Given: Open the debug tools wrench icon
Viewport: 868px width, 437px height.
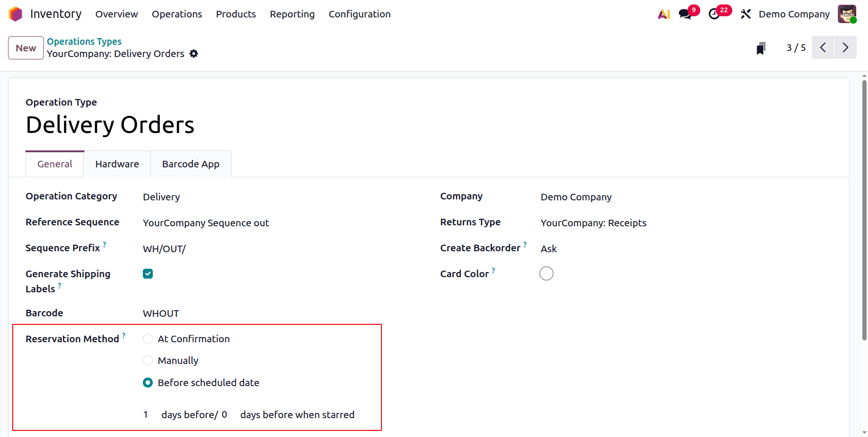Looking at the screenshot, I should [745, 14].
